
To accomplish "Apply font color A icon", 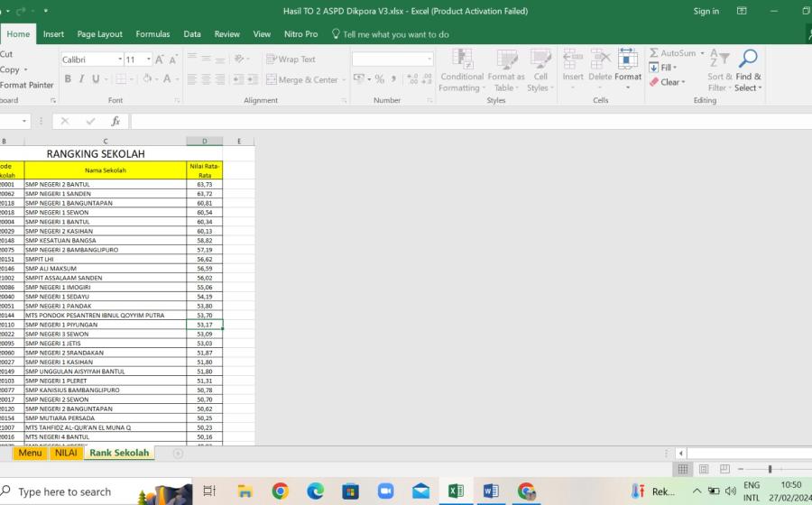I will point(167,78).
